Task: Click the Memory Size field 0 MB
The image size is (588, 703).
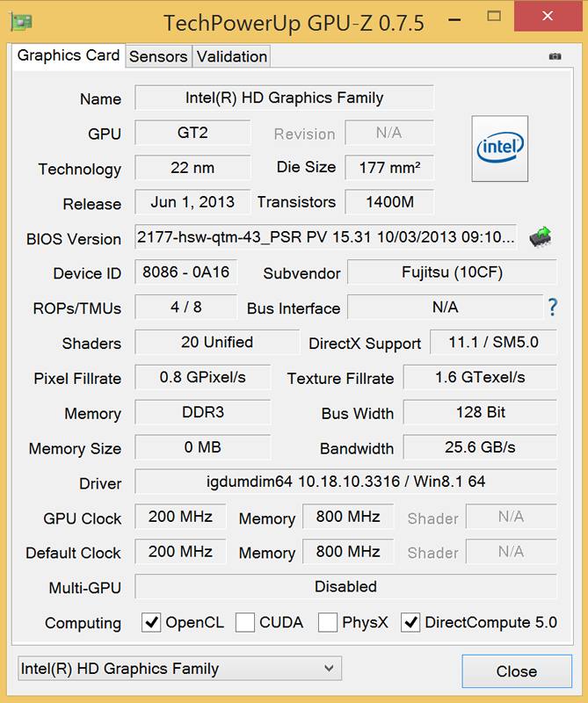Action: click(x=203, y=447)
